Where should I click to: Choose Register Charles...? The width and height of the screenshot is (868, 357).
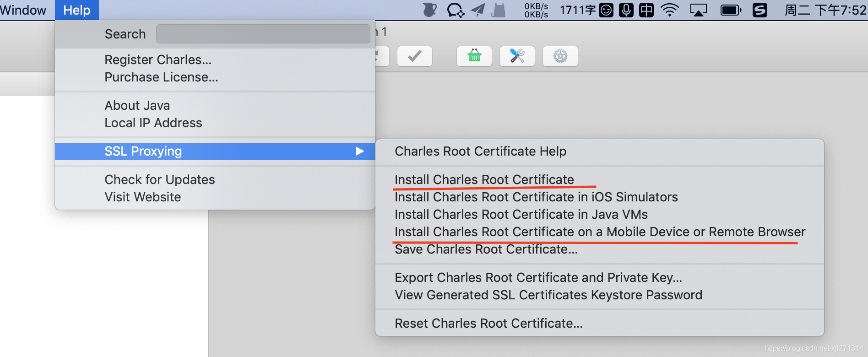point(215,60)
